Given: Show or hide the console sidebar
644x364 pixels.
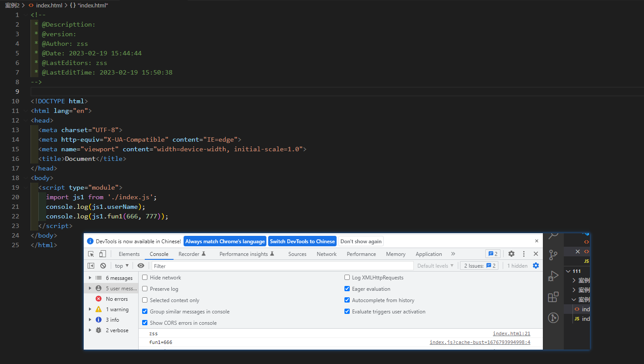Looking at the screenshot, I should pos(91,265).
